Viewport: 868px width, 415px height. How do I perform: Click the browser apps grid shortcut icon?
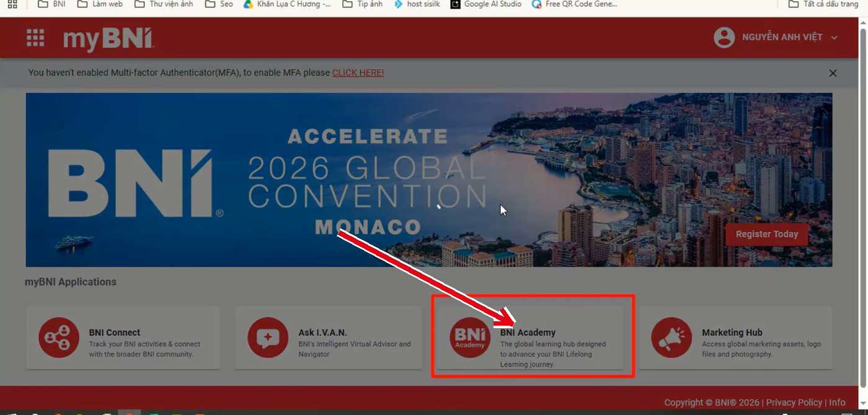tap(12, 4)
